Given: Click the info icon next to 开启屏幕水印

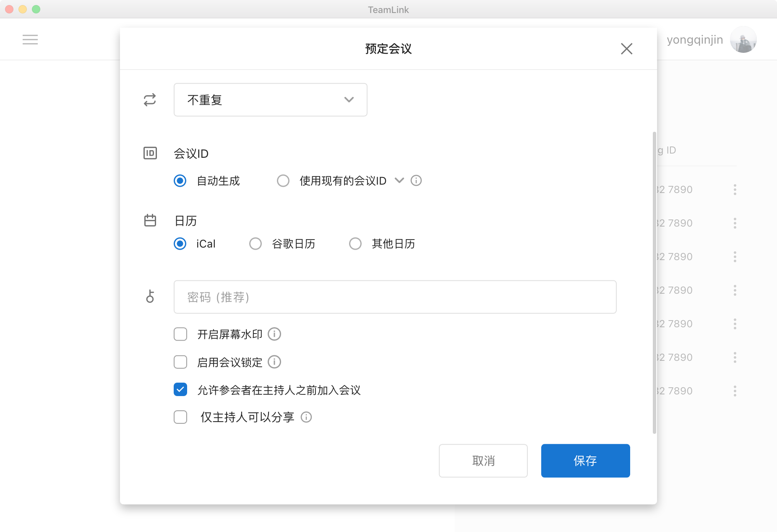Looking at the screenshot, I should click(274, 334).
